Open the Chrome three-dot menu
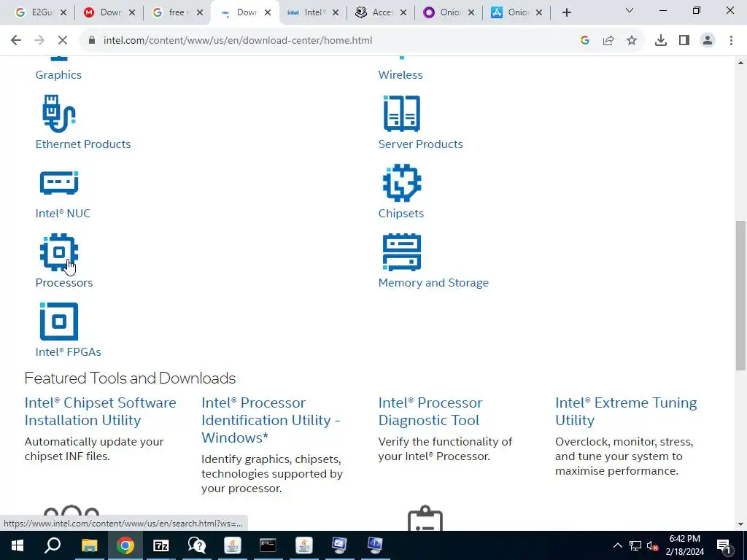 (x=731, y=41)
